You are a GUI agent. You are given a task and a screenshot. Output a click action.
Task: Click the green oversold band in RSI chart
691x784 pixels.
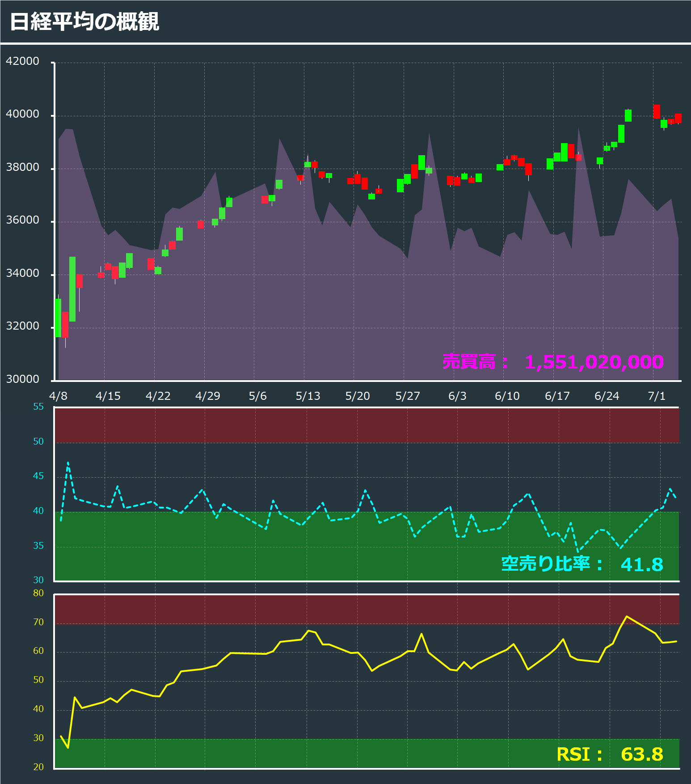tap(367, 754)
